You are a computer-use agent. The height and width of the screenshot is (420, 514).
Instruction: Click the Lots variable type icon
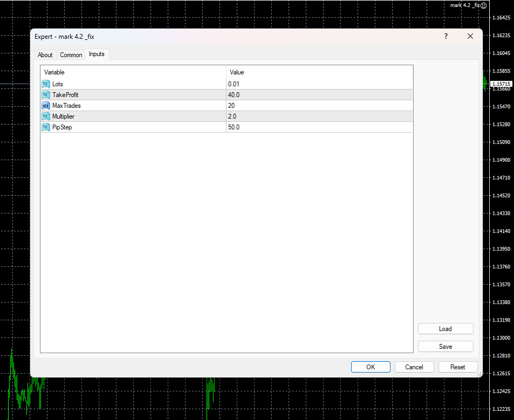point(46,84)
